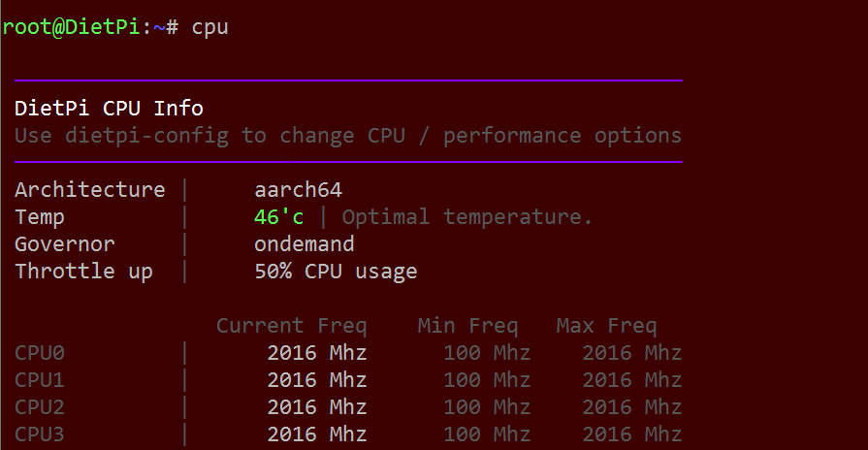Click the Throttle up label
This screenshot has width=868, height=450.
tap(83, 272)
